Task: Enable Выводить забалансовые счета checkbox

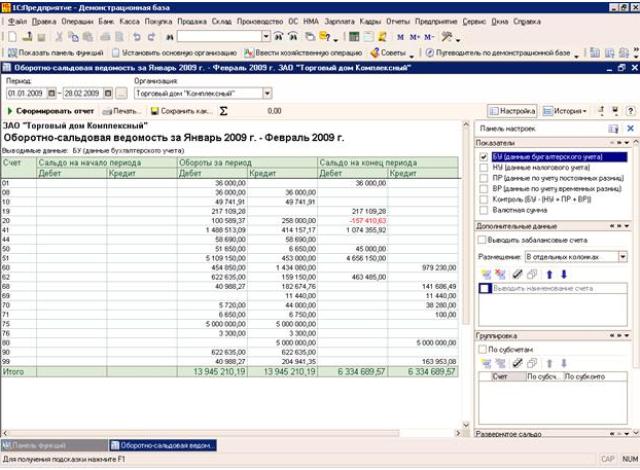Action: coord(482,240)
